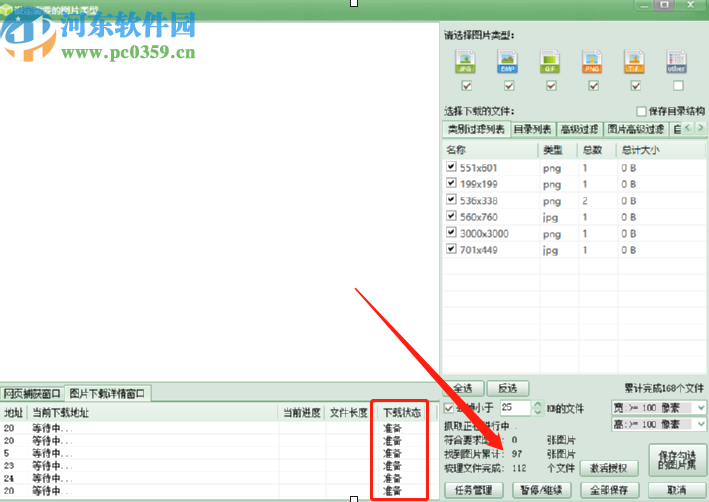Click the 下载状态 column header
Viewport: 709px width, 502px height.
402,412
